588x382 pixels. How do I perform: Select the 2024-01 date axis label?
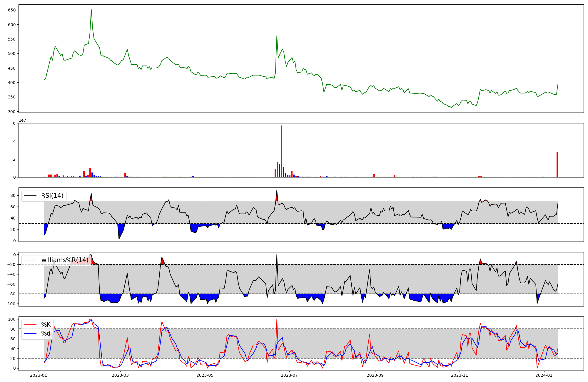pyautogui.click(x=544, y=375)
